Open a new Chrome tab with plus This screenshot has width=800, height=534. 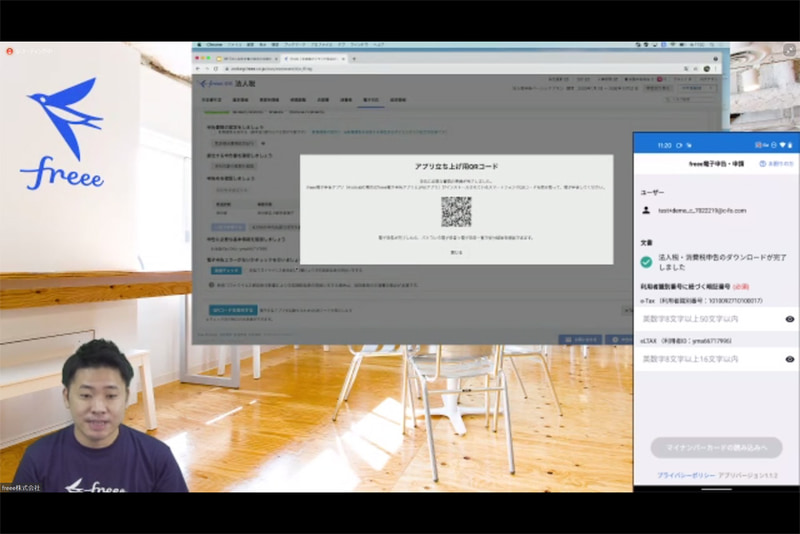coord(354,59)
